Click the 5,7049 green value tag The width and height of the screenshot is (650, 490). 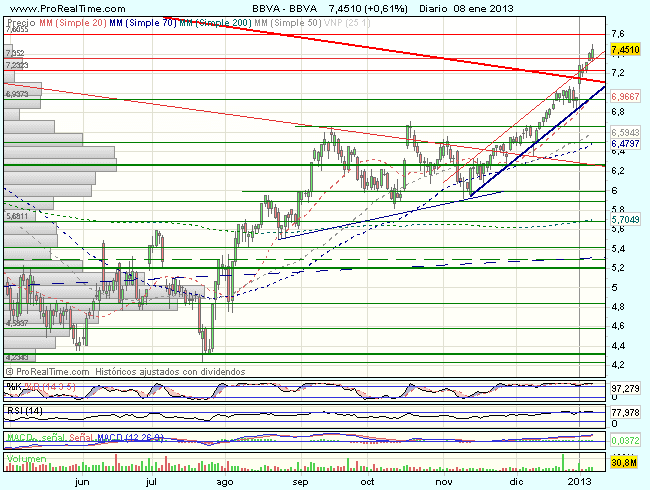625,220
